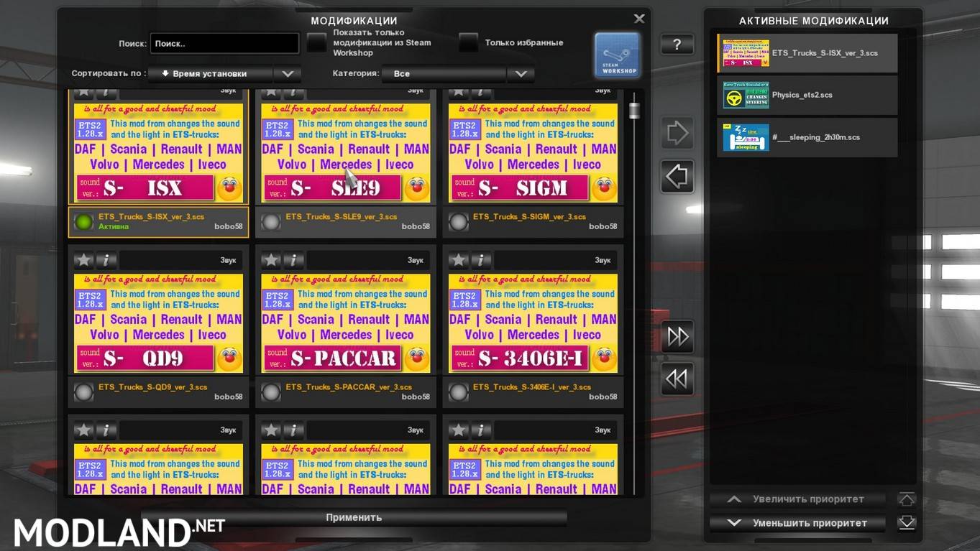Screen dimensions: 980x551
Task: Click the mod list scrollbar handle
Action: [634, 110]
